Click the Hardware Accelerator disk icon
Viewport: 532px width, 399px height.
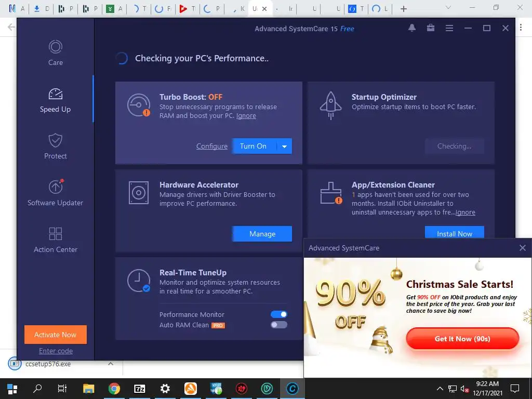(x=139, y=193)
